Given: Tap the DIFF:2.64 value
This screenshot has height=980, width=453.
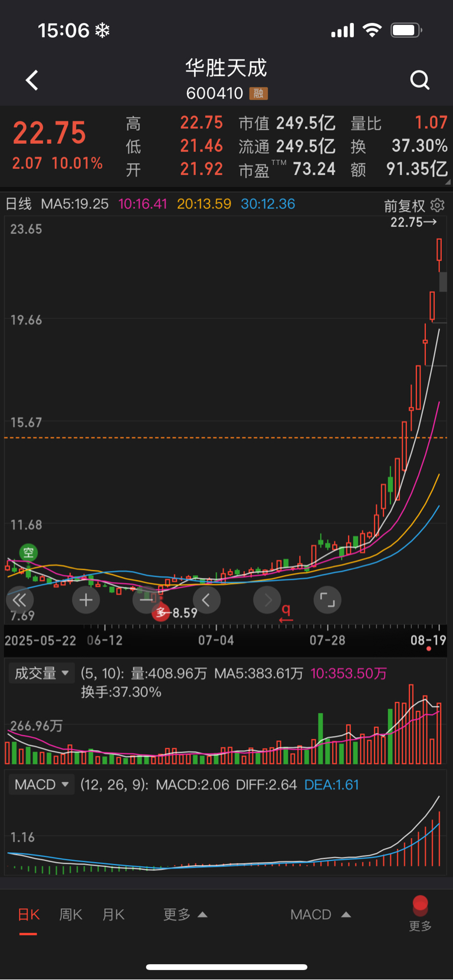Looking at the screenshot, I should point(266,784).
